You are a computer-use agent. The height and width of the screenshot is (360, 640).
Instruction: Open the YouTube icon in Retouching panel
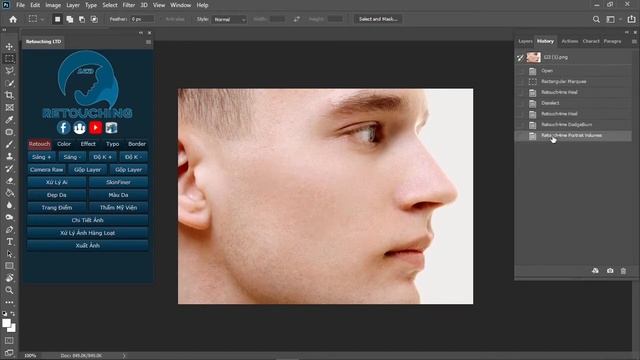[96, 128]
